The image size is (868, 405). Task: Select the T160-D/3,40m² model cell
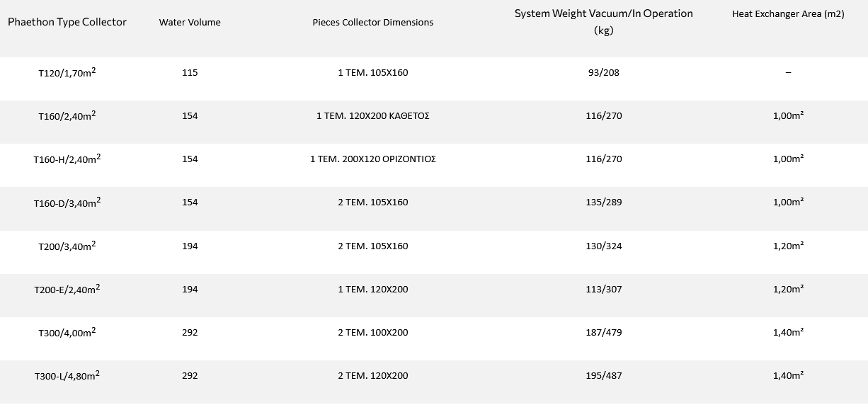pos(67,202)
